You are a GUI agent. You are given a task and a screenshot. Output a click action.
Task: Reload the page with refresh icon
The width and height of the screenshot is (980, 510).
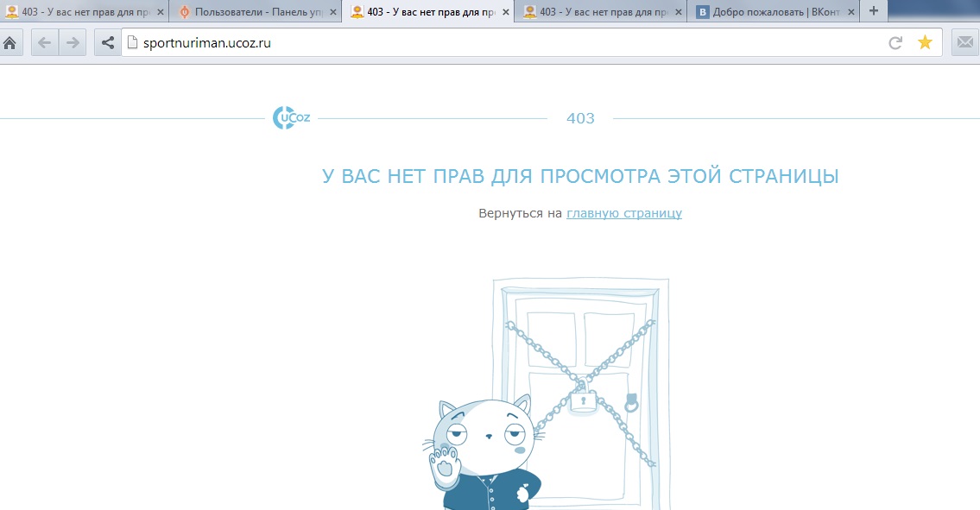pos(895,43)
